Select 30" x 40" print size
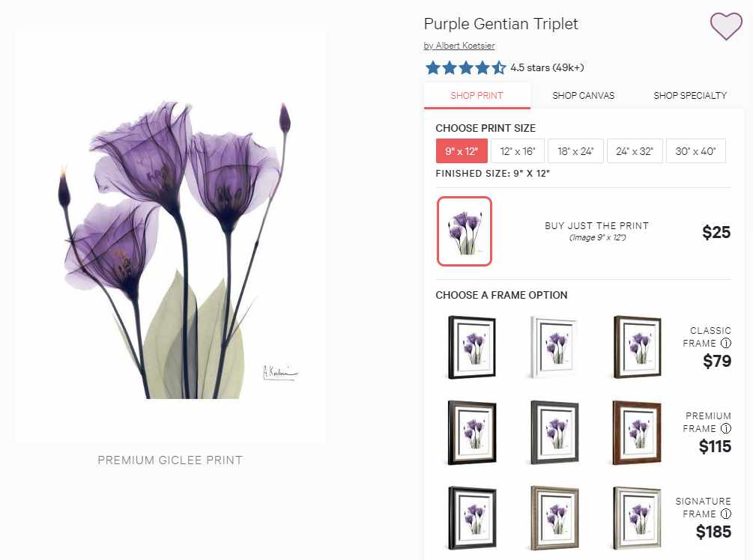The height and width of the screenshot is (560, 753). click(695, 151)
